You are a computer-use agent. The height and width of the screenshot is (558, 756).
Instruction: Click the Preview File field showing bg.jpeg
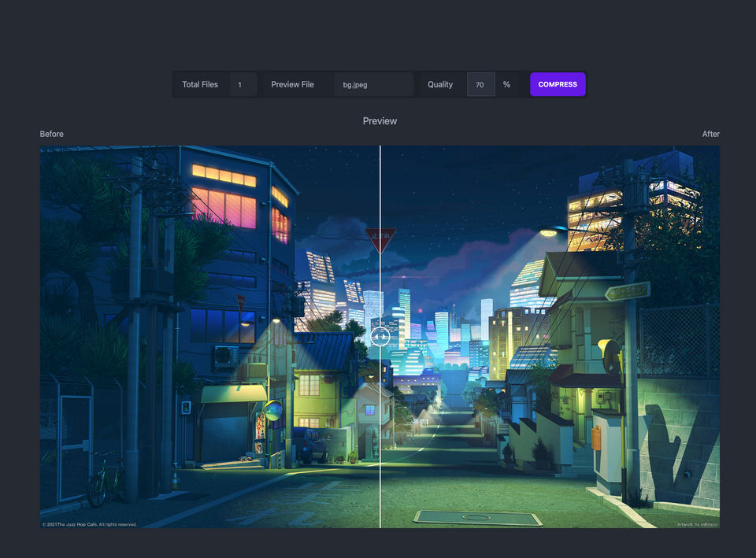pos(373,84)
